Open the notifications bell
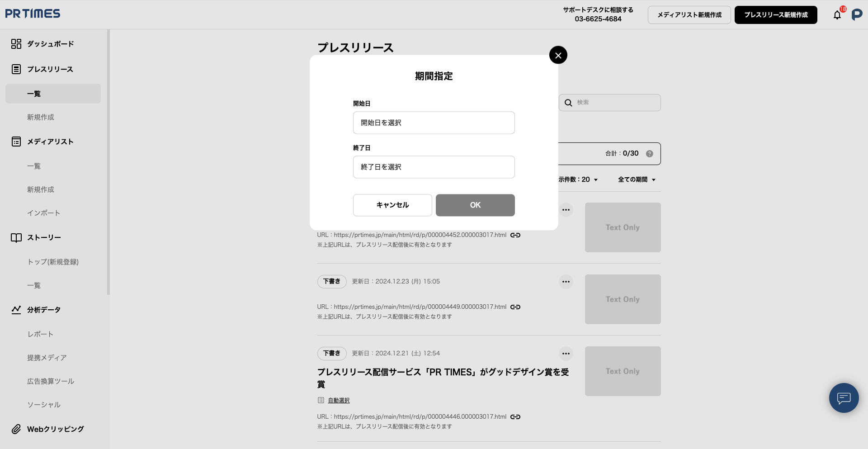This screenshot has width=868, height=449. 837,15
